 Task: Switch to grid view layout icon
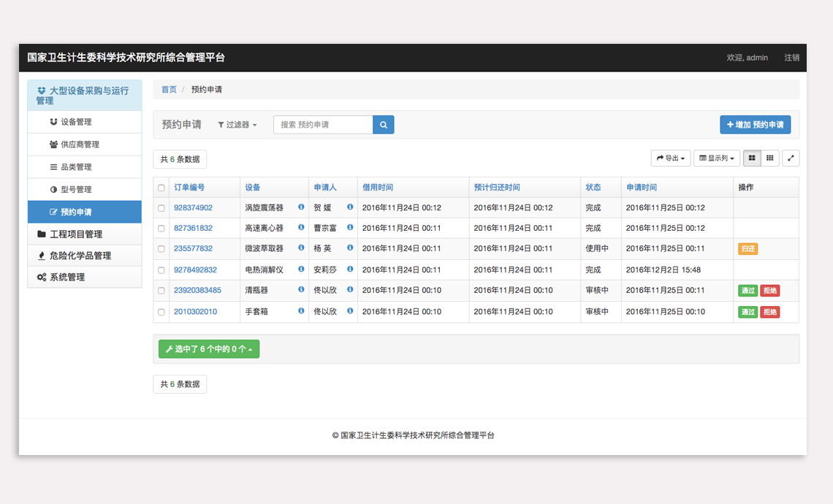coord(770,159)
